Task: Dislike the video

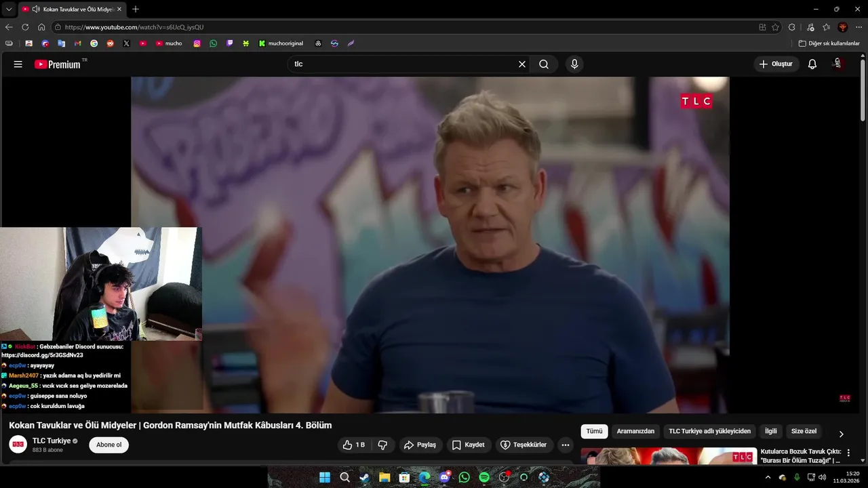Action: tap(382, 445)
